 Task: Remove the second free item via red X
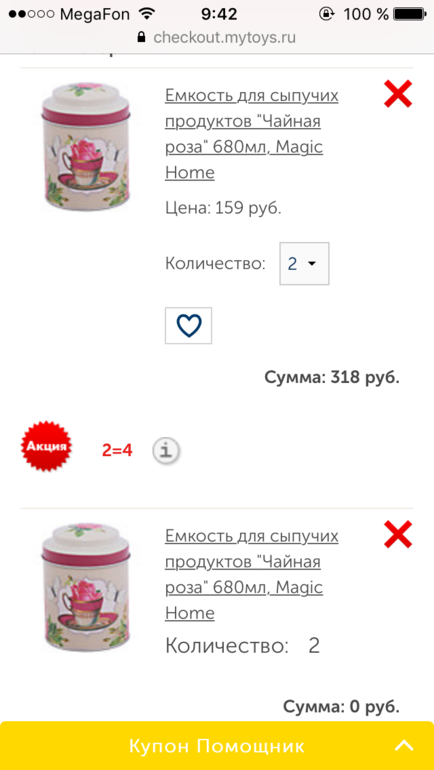point(398,534)
